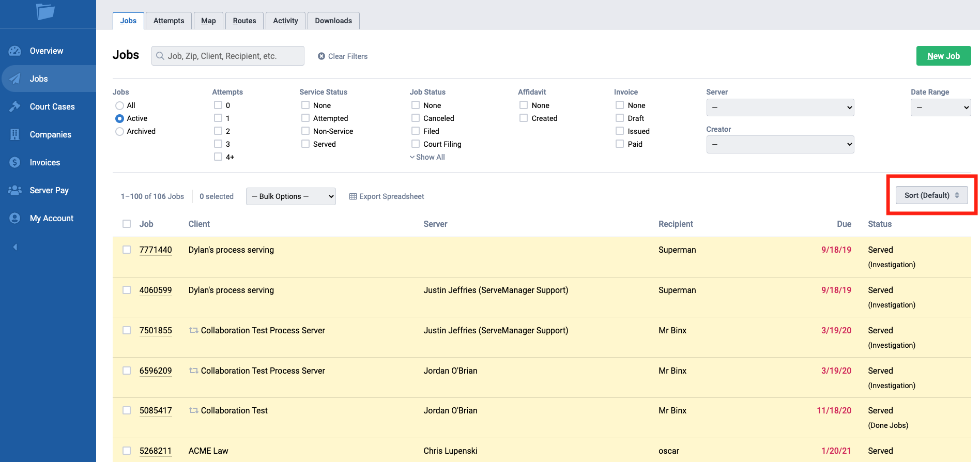This screenshot has width=980, height=462.
Task: Click the green New Job button
Action: point(943,56)
